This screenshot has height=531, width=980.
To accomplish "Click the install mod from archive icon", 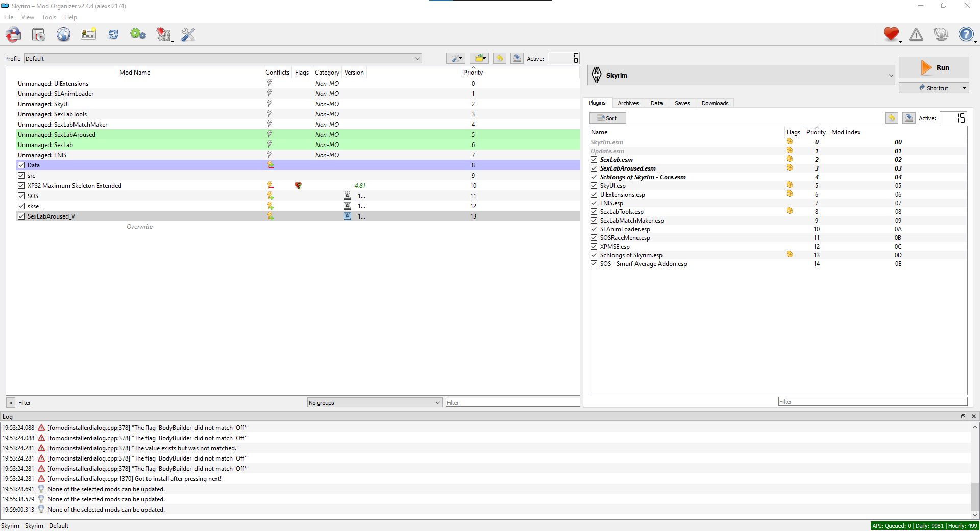I will coord(39,34).
